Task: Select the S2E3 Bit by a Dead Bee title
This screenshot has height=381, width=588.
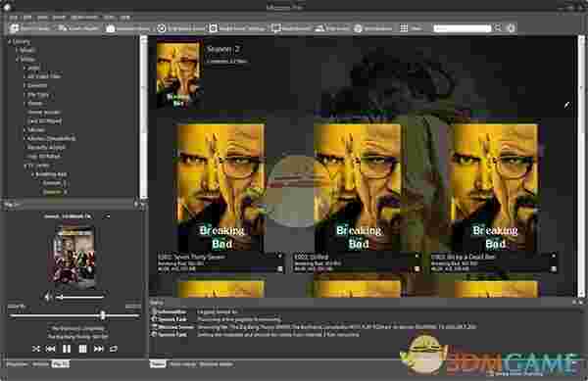Action: [x=463, y=257]
